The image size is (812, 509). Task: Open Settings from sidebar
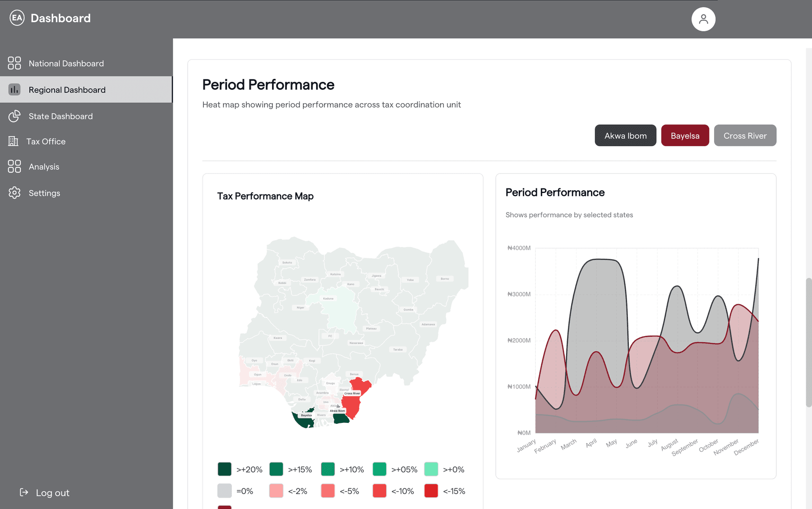click(x=86, y=193)
